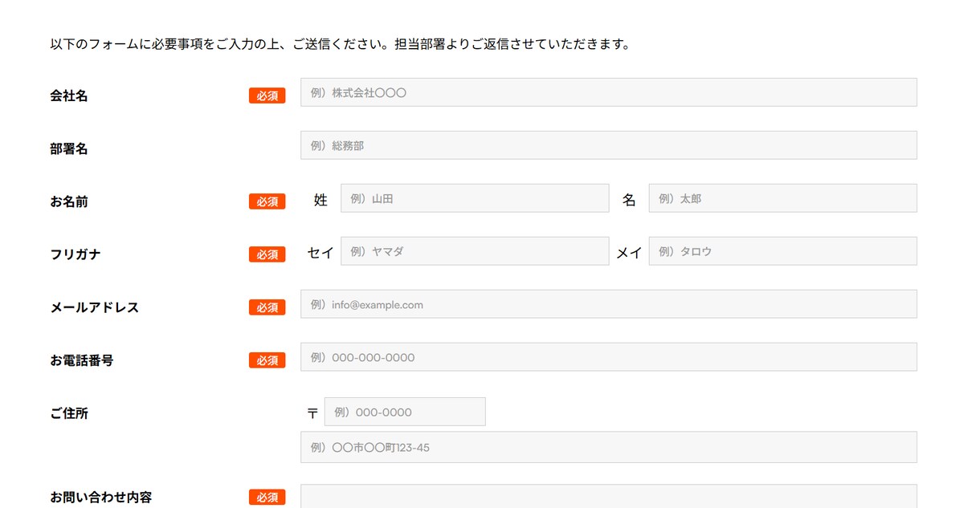Click the 会社名 company name input field
The width and height of the screenshot is (980, 508).
pos(609,92)
